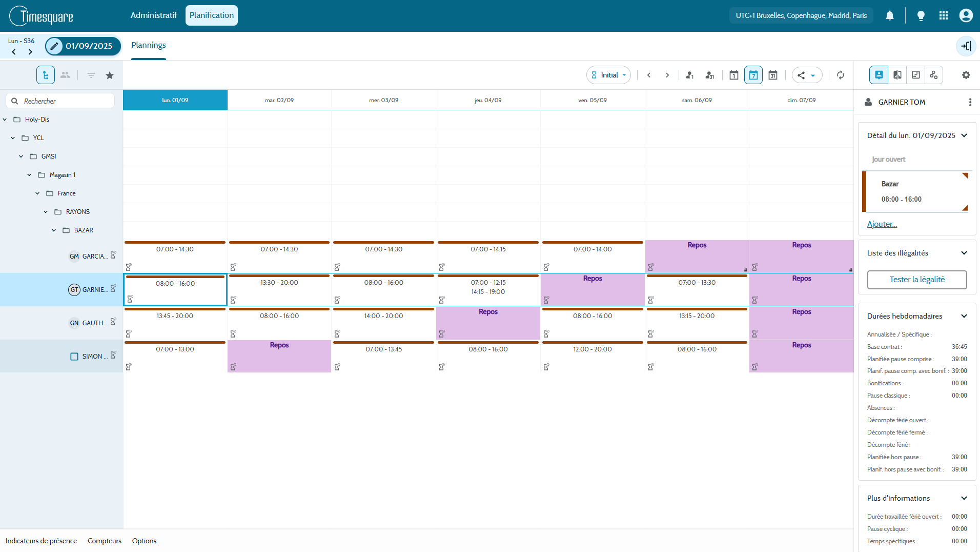Viewport: 980px width, 552px height.
Task: Collapse the France tree node
Action: [x=38, y=193]
